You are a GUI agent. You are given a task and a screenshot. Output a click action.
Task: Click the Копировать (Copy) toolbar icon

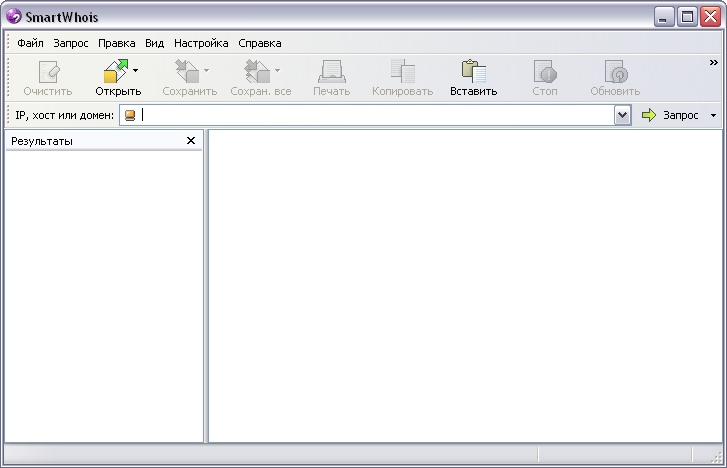click(402, 71)
